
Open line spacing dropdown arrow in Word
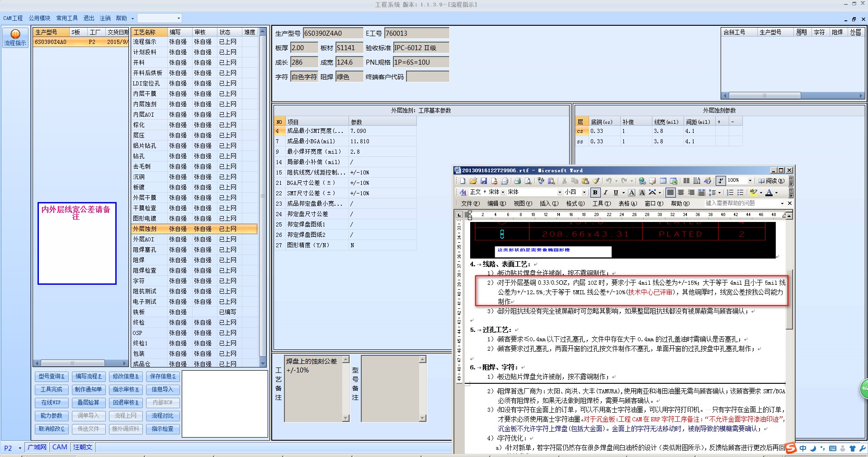click(x=719, y=193)
